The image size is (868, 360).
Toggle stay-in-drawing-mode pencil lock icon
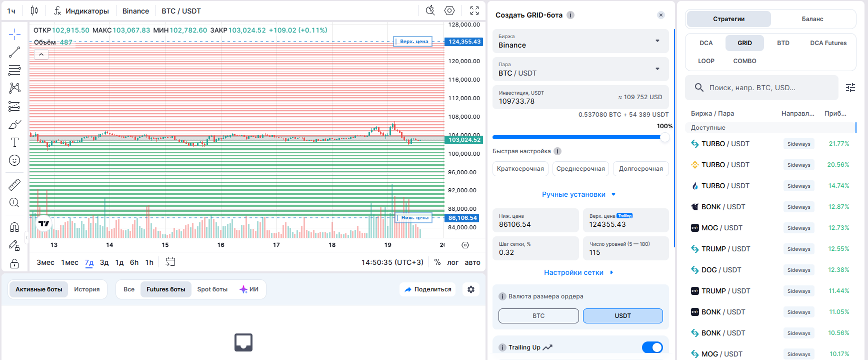click(14, 245)
